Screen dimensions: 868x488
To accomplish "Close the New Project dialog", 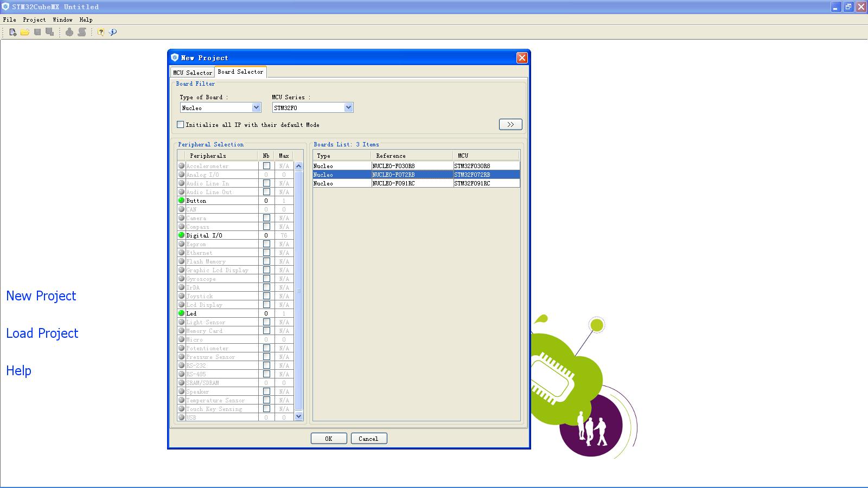I will 522,58.
